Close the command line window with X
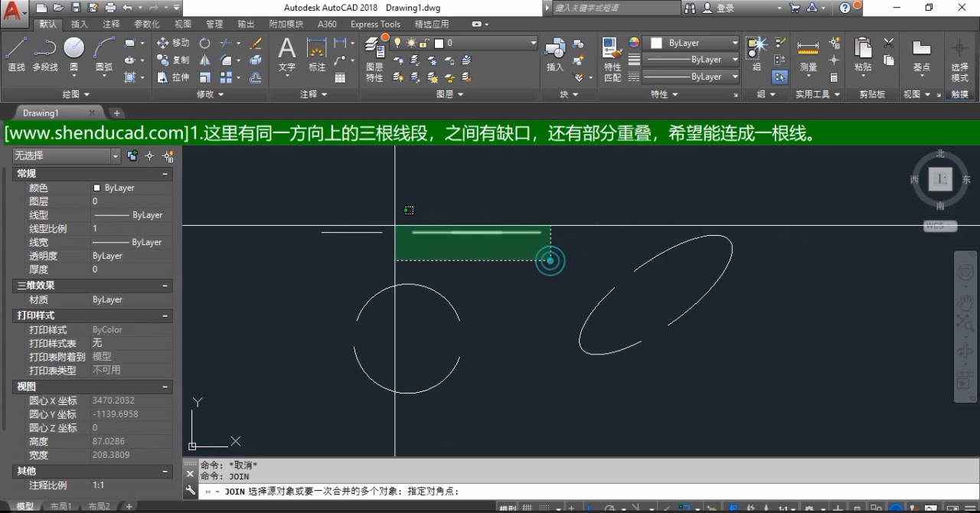 point(190,474)
